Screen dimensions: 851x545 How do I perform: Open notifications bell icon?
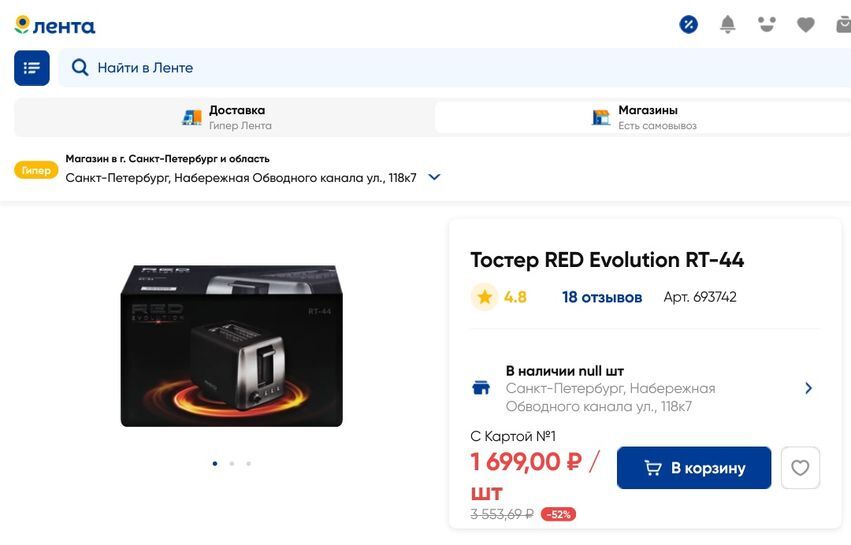pyautogui.click(x=728, y=25)
